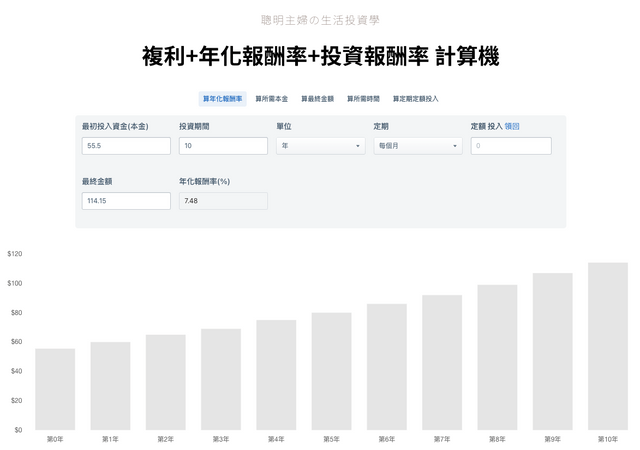Viewport: 640px width, 450px height.
Task: Open the 算所需本金 tab
Action: (271, 99)
